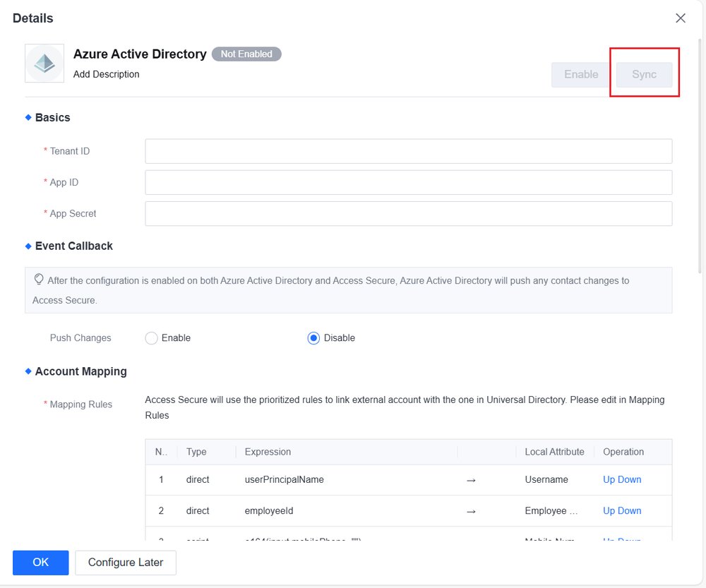Click Add Description under the directory name
This screenshot has width=706, height=588.
coord(107,74)
